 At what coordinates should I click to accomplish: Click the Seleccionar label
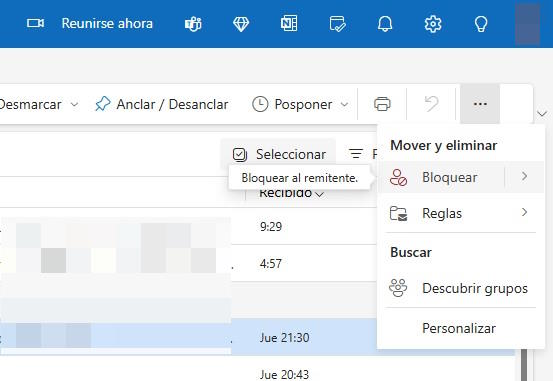(x=291, y=155)
